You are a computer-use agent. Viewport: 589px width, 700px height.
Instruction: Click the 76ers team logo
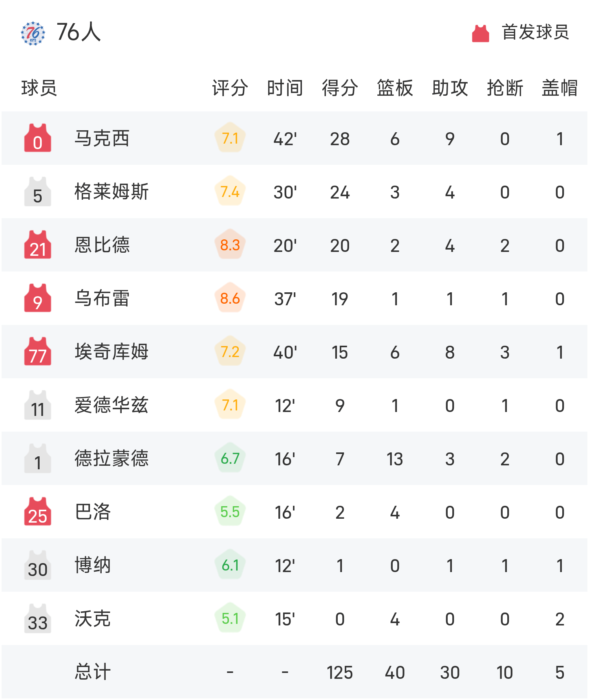pos(33,33)
